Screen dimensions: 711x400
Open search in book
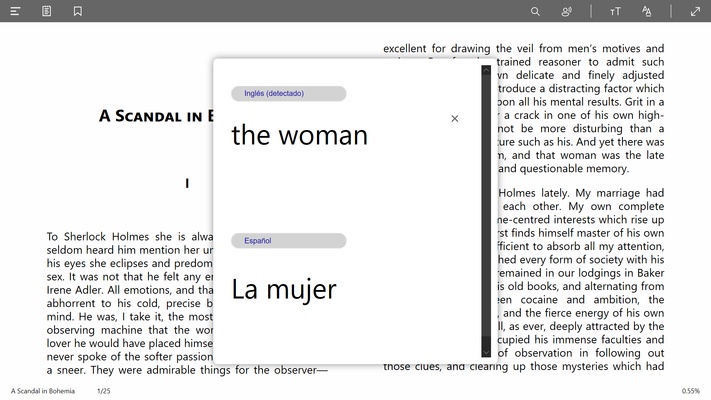coord(535,11)
